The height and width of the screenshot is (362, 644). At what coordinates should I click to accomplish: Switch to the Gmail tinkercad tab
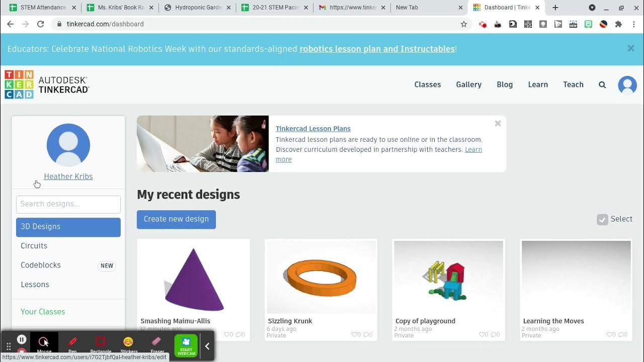352,8
